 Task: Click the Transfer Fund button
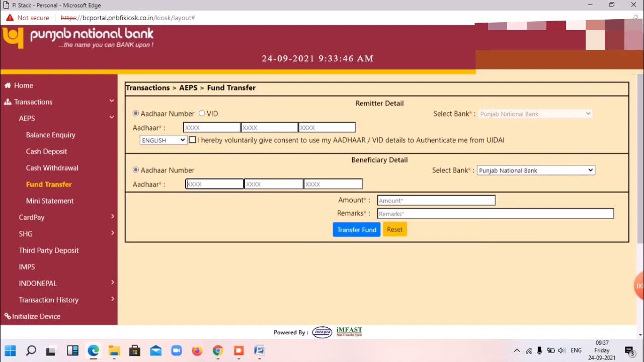357,230
